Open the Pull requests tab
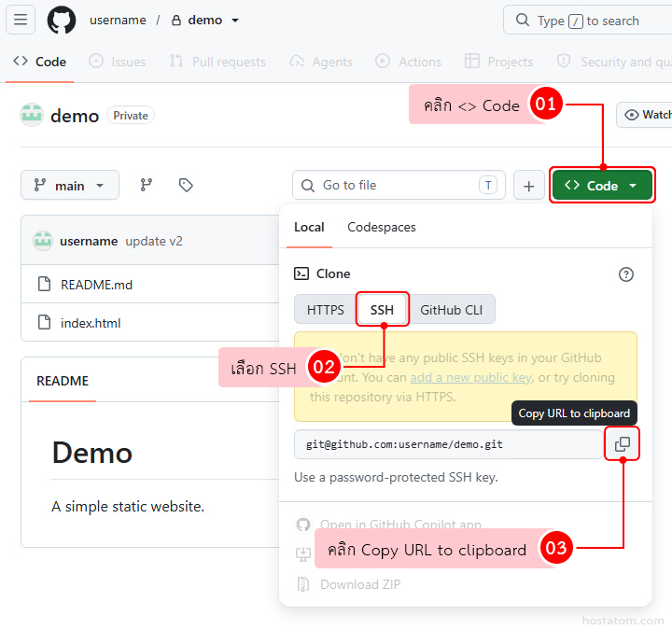 [x=217, y=62]
